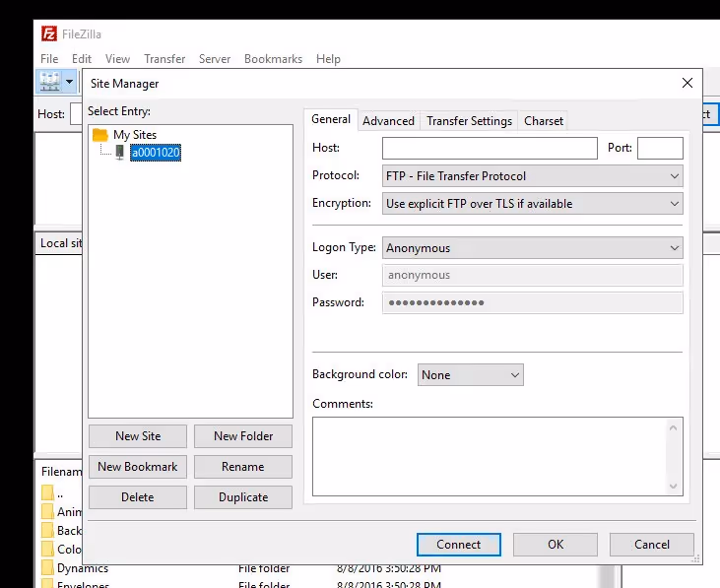720x588 pixels.
Task: Select the parent directory '..' folder icon
Action: (x=47, y=493)
